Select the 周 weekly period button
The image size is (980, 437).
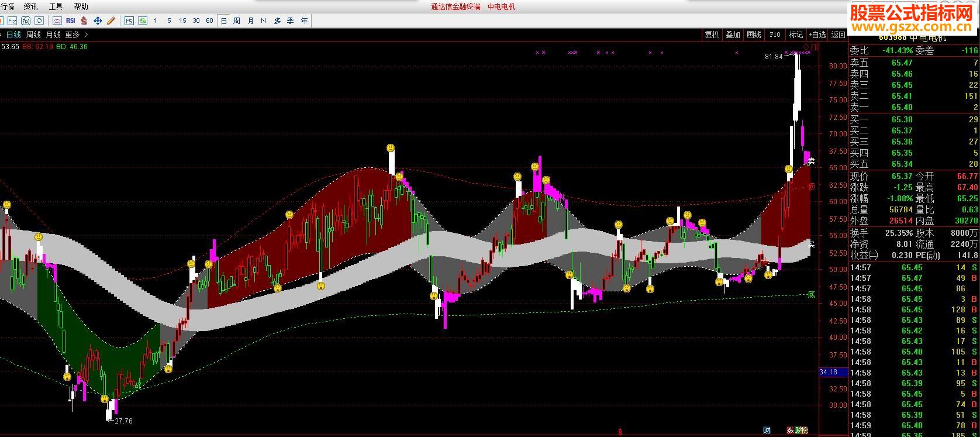pos(237,20)
